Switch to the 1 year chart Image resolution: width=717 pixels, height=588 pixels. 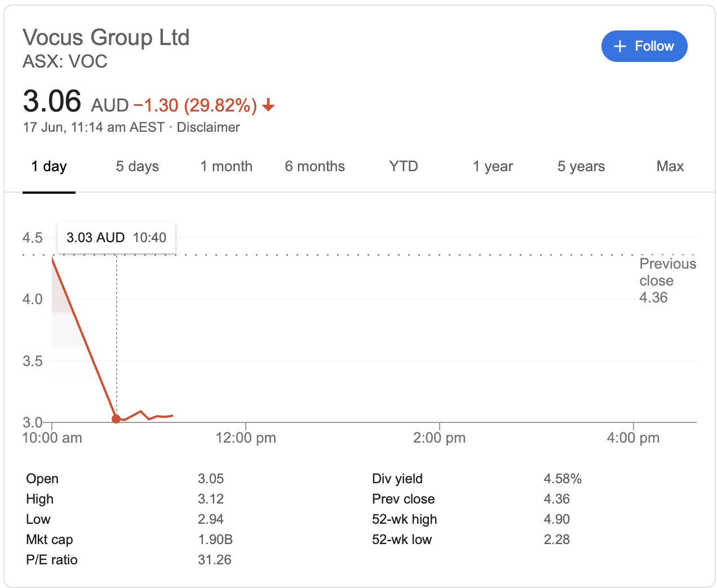492,166
